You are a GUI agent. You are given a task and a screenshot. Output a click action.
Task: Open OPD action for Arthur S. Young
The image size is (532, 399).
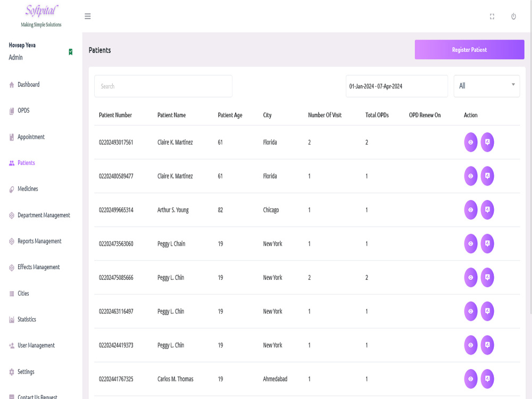click(x=487, y=210)
